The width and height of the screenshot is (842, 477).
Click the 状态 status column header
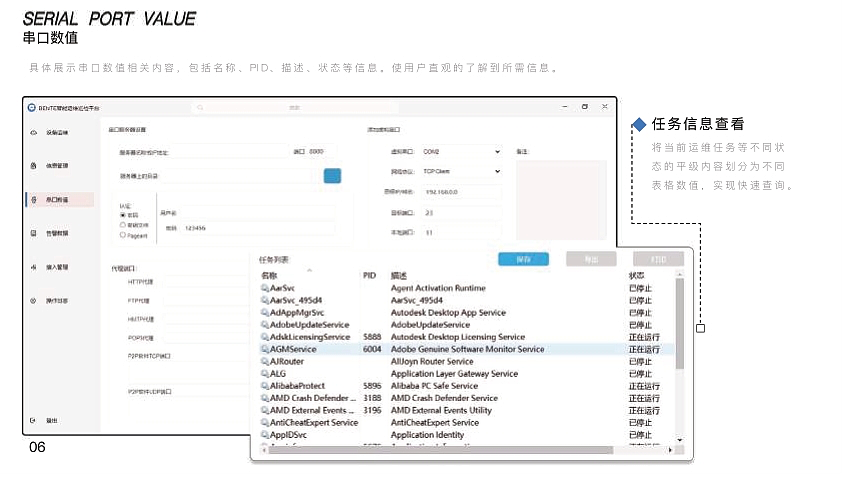[x=637, y=276]
